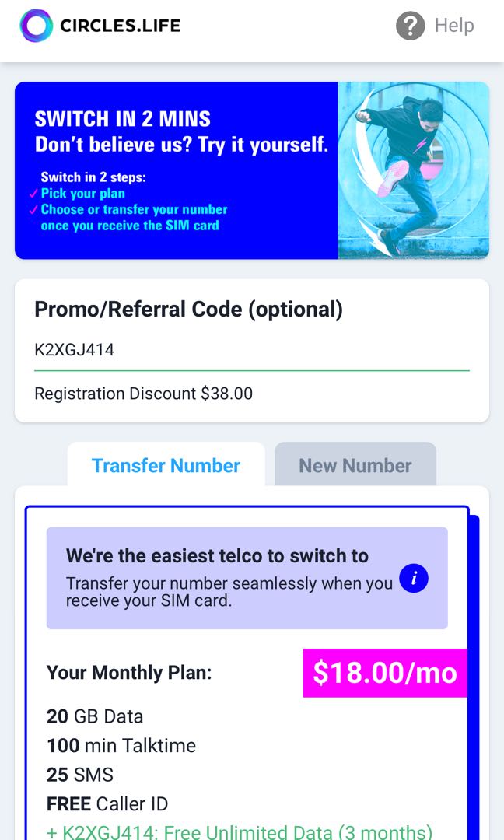Click the Registration Discount $38.00 text
The width and height of the screenshot is (504, 840).
coord(142,394)
